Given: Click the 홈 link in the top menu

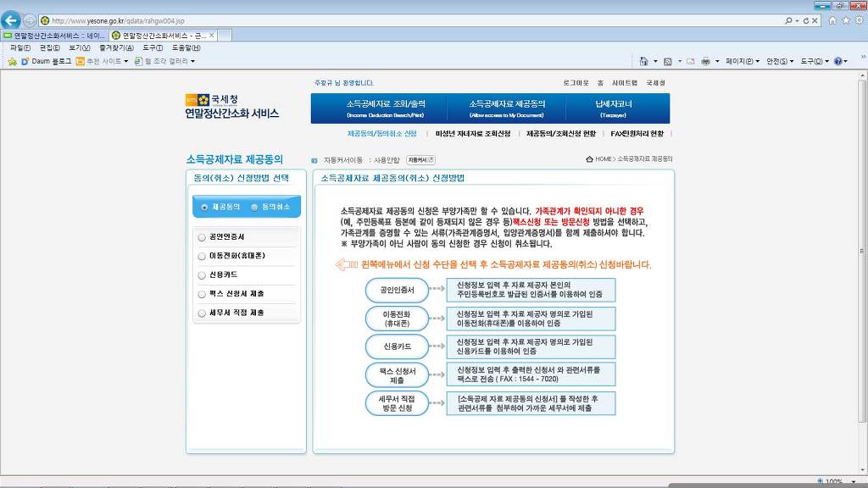Looking at the screenshot, I should click(600, 83).
